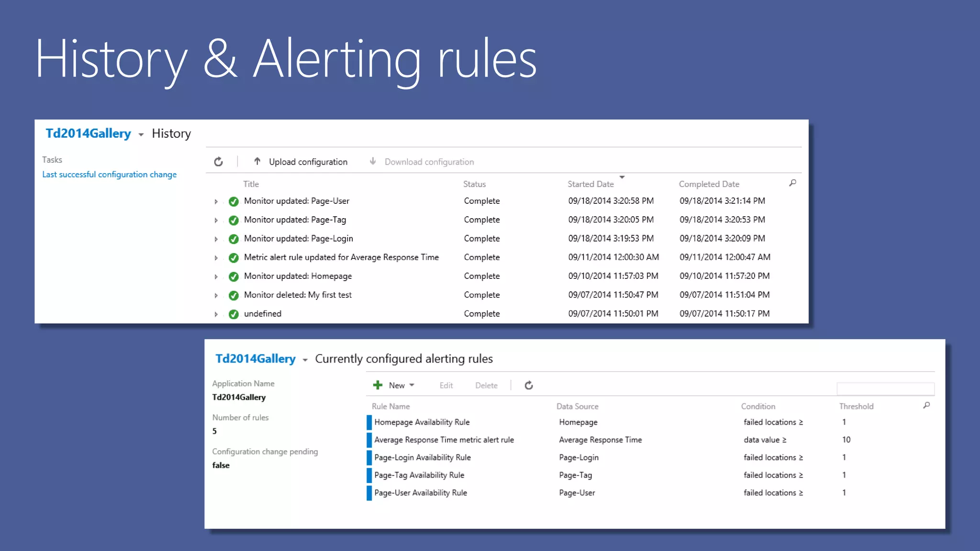Click 'Metric alert rule updated for Average Response Time'
This screenshot has width=980, height=551.
(341, 257)
